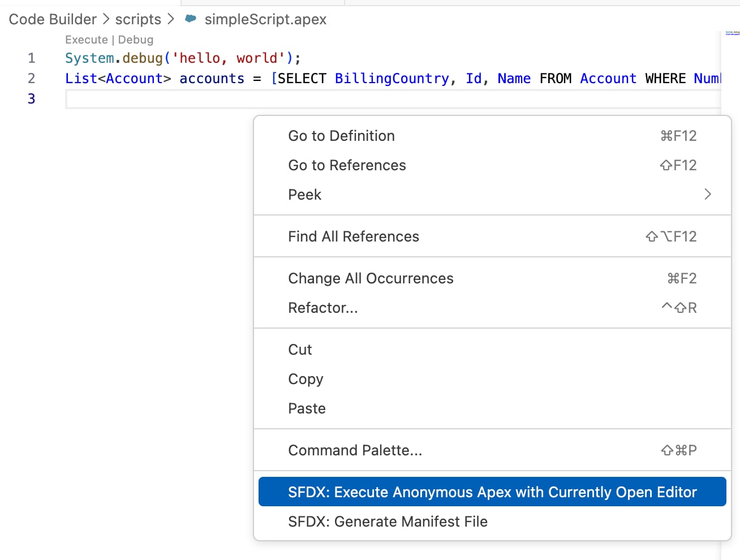The image size is (740, 560).
Task: Click the Apex cloud icon beside simpleScript.apex
Action: [x=190, y=19]
